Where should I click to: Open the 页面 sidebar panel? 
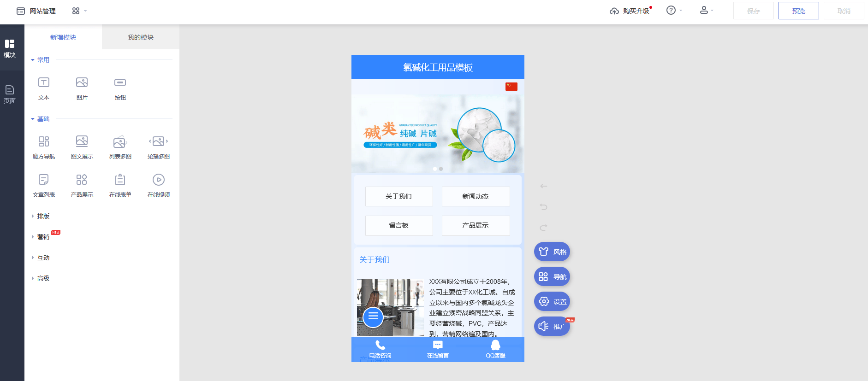pos(10,94)
